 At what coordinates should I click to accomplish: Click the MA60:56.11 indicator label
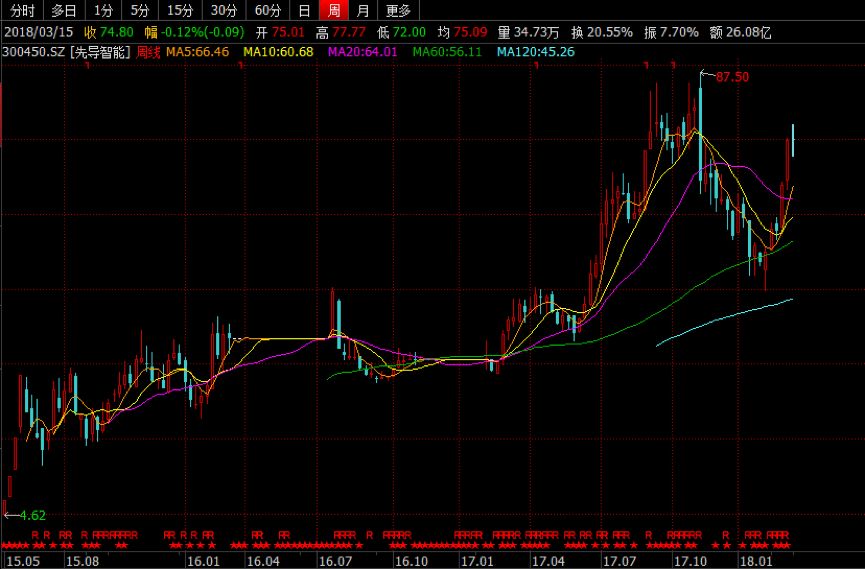tap(447, 52)
